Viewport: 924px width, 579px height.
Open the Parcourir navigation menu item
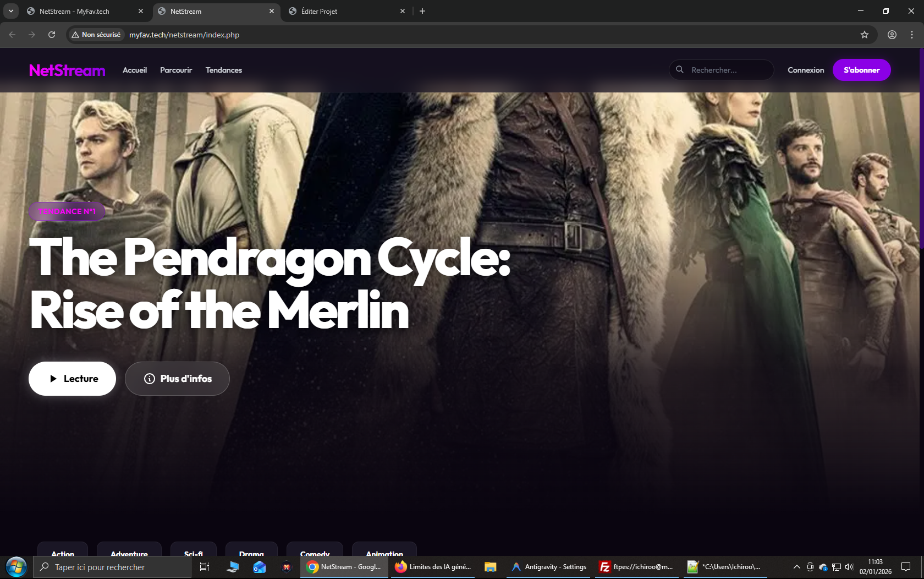pos(176,70)
